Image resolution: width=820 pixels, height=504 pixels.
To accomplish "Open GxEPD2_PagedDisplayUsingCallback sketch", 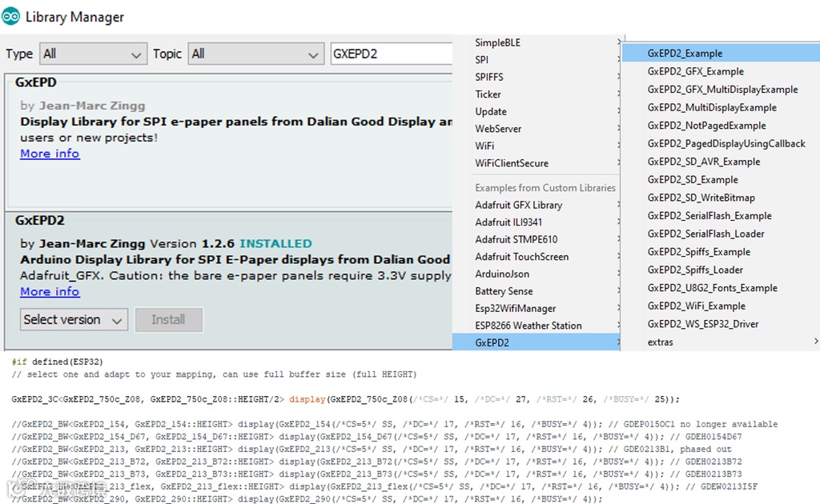I will [x=722, y=144].
